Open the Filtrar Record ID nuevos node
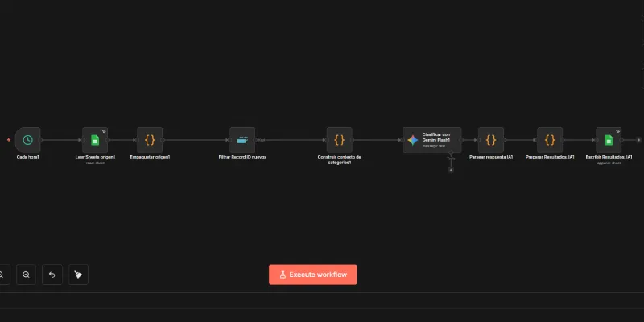The image size is (644, 322). 242,140
